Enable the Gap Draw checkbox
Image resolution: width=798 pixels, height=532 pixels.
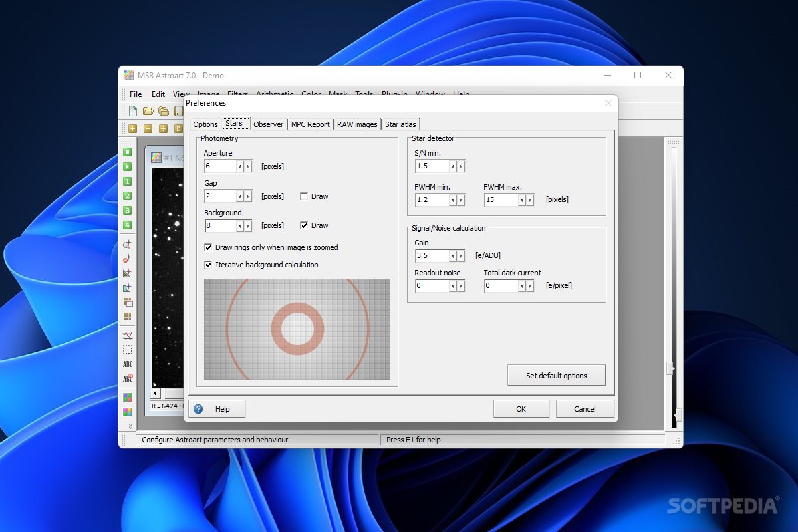pos(304,196)
